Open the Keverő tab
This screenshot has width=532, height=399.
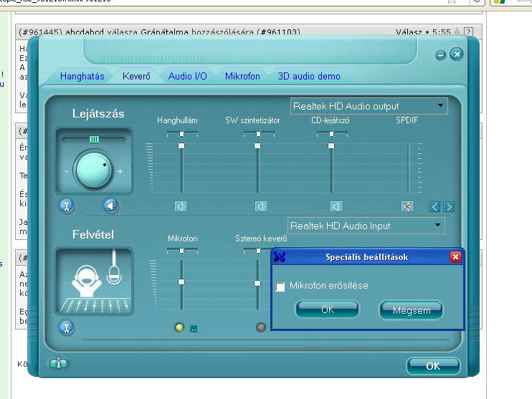pyautogui.click(x=136, y=76)
